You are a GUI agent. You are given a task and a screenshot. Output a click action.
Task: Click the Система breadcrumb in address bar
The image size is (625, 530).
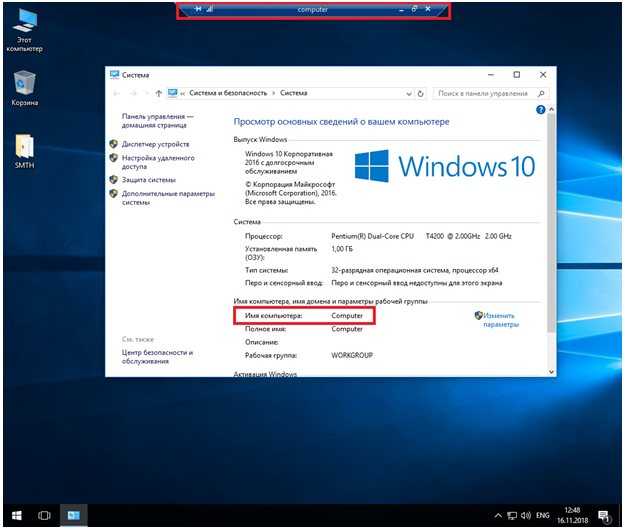[x=293, y=93]
